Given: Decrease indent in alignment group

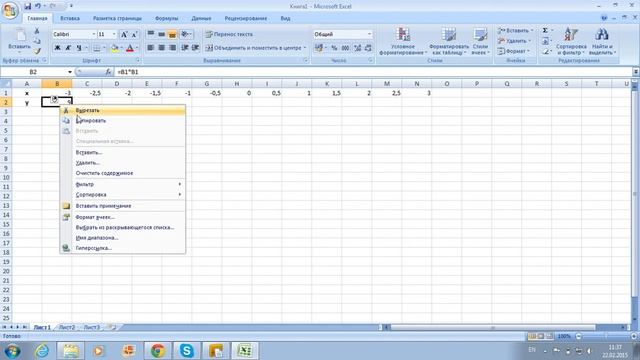Looking at the screenshot, I should (185, 48).
